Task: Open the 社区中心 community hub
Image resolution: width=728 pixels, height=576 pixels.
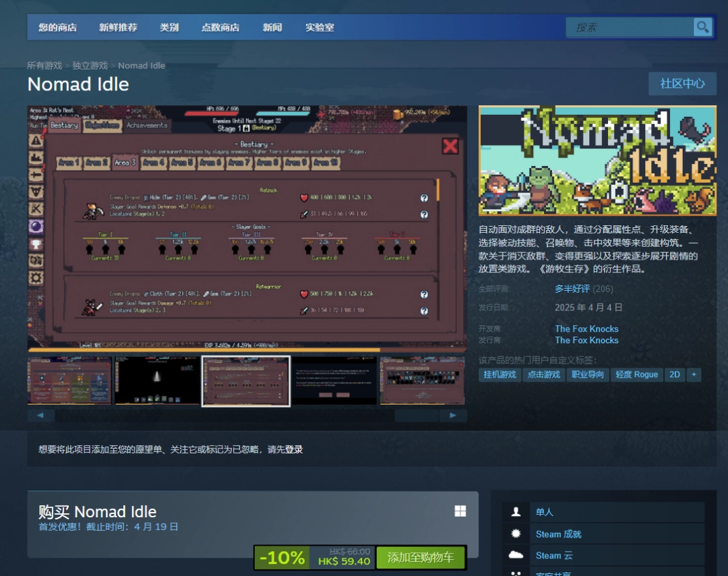Action: click(682, 84)
